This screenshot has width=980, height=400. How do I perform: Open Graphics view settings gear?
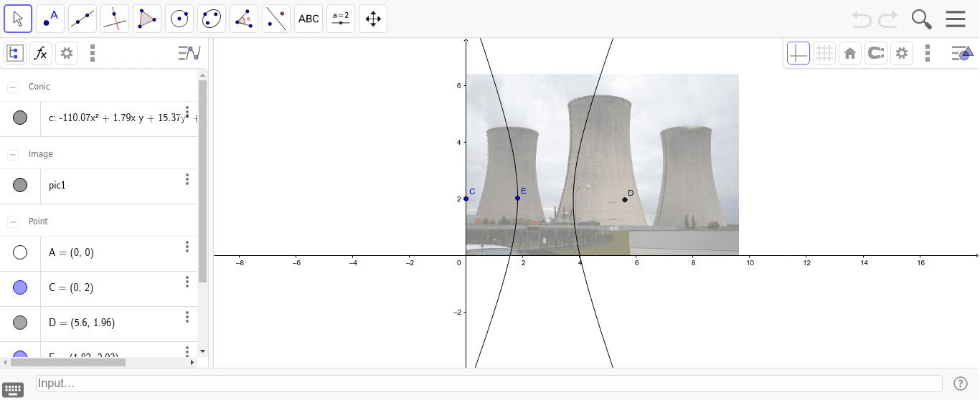[x=902, y=53]
